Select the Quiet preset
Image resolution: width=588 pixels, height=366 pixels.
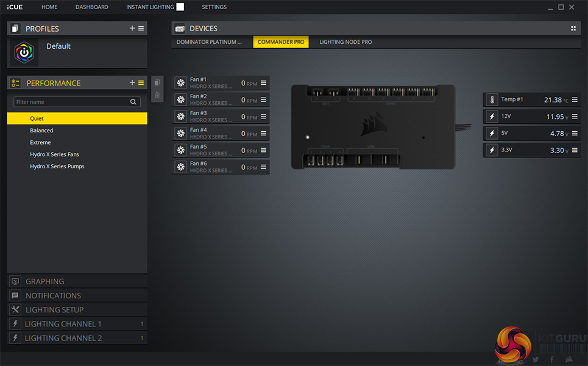pos(77,118)
